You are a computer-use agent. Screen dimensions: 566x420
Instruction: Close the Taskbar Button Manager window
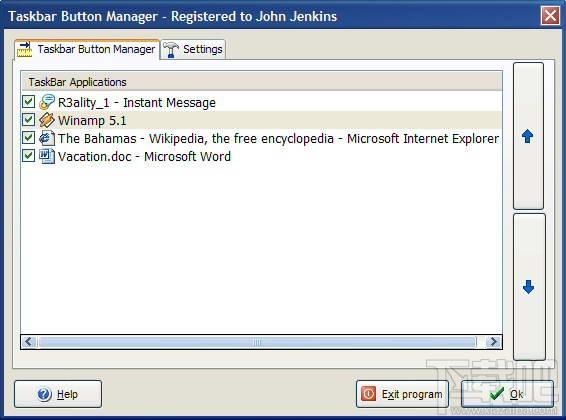(x=550, y=16)
